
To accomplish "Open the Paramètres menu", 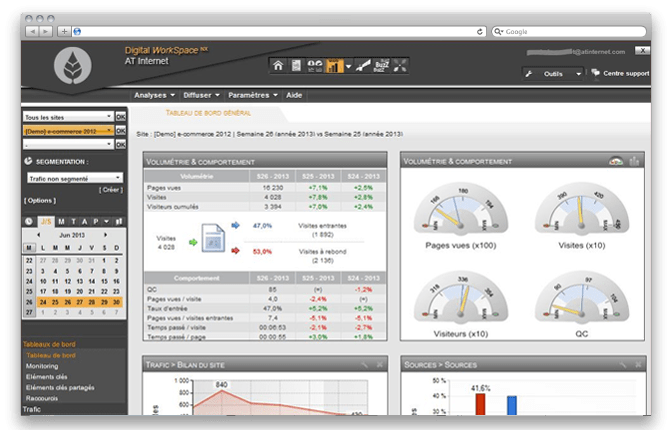I will click(x=250, y=95).
